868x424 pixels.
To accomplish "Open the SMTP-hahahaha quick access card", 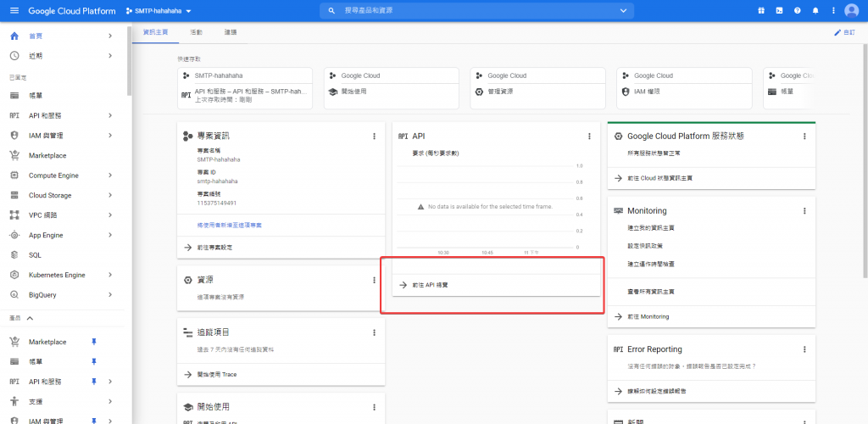I will [x=245, y=88].
